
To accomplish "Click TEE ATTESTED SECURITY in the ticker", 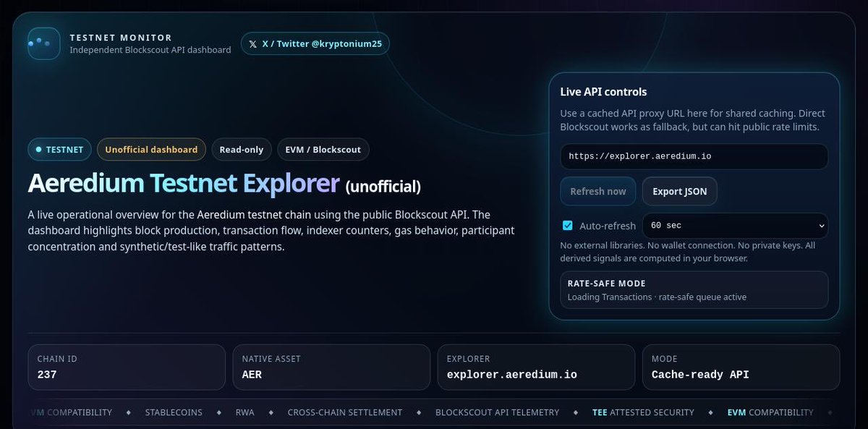I will (643, 412).
